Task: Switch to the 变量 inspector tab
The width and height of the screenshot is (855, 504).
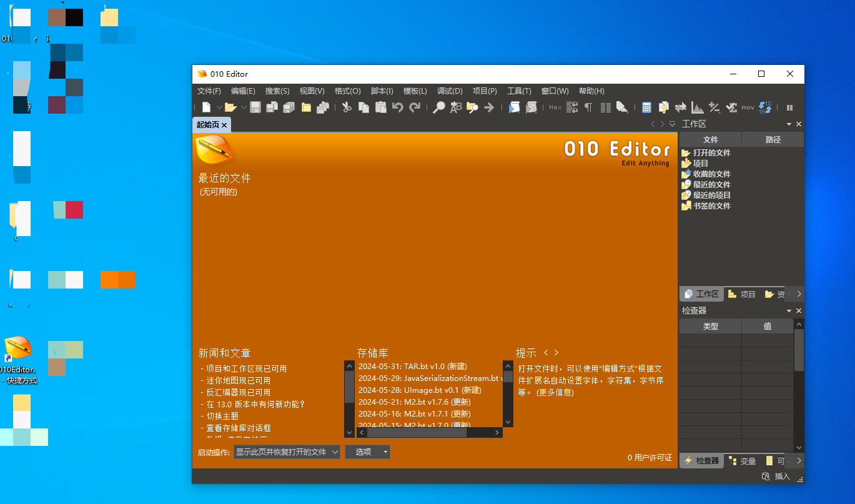Action: (741, 461)
